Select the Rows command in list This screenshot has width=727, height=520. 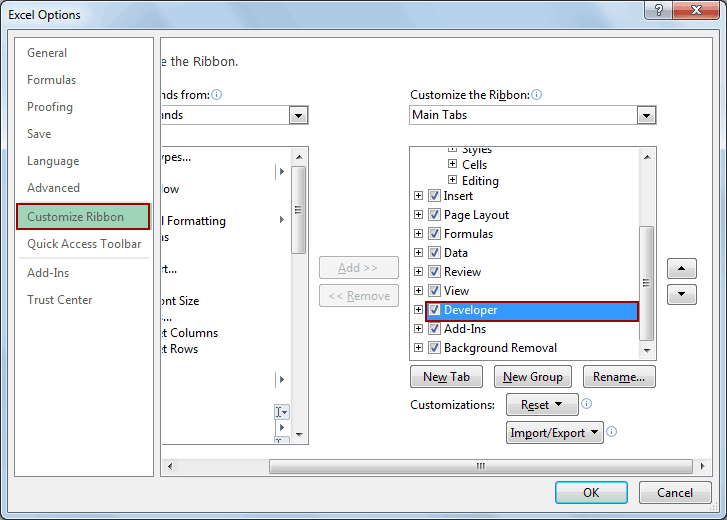click(x=181, y=349)
